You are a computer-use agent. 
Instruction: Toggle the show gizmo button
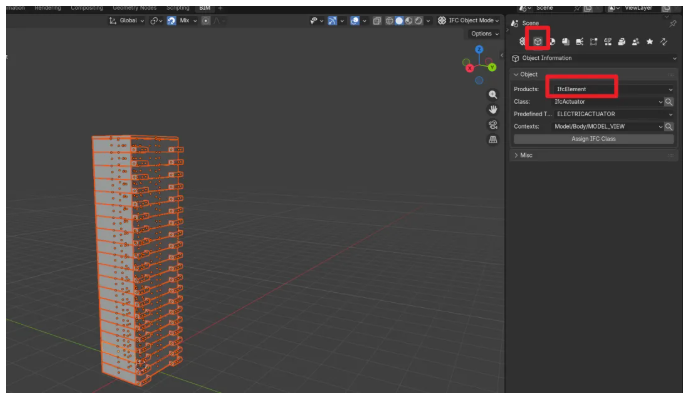[x=332, y=21]
